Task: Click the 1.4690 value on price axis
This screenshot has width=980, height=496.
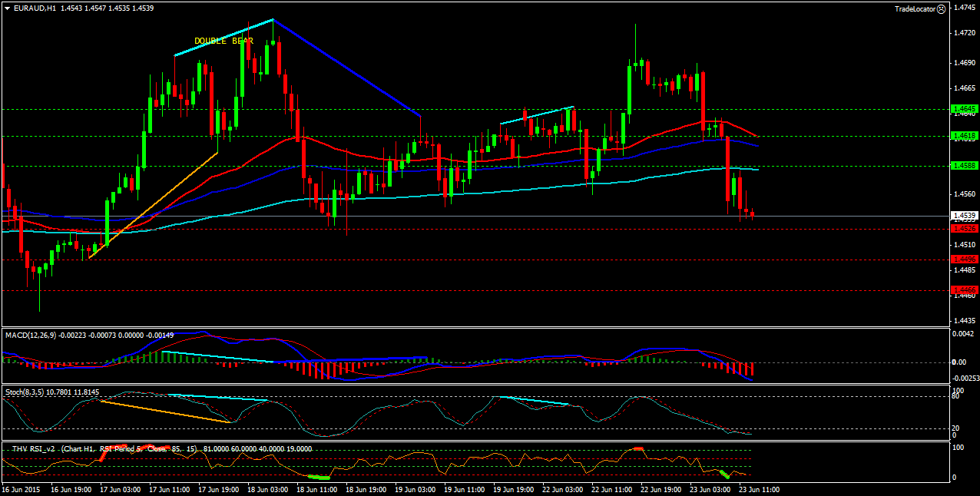Action: (x=965, y=63)
